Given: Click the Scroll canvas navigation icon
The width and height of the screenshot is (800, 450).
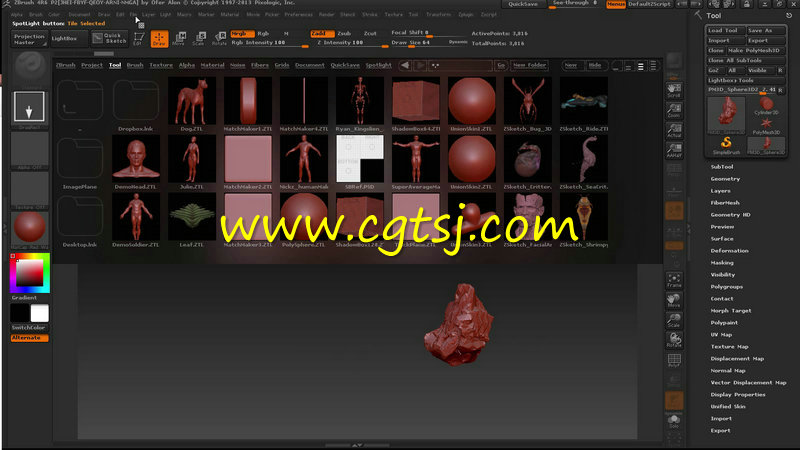Looking at the screenshot, I should (x=674, y=90).
